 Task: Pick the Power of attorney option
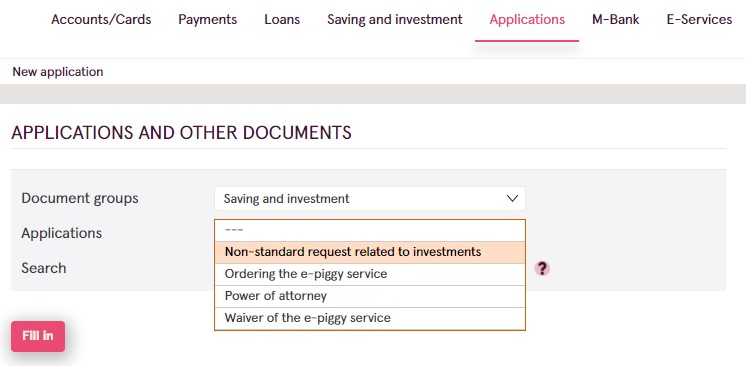click(370, 296)
